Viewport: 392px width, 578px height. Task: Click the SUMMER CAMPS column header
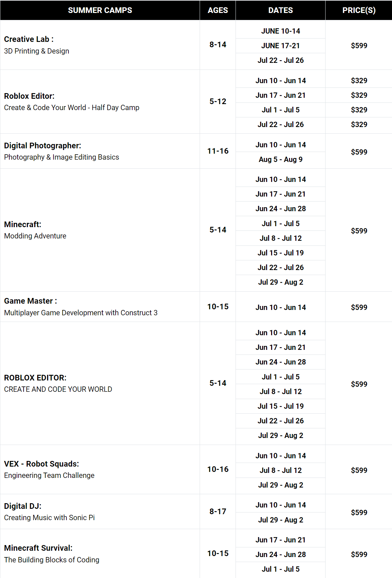(x=100, y=10)
